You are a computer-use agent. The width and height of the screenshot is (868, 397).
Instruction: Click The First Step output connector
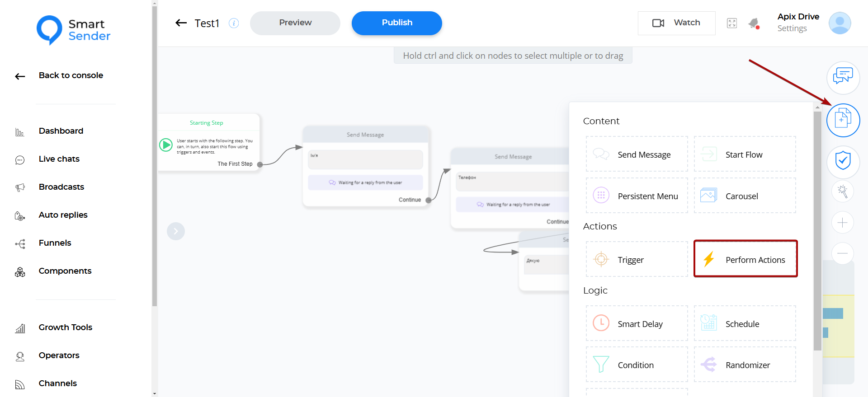pos(260,164)
